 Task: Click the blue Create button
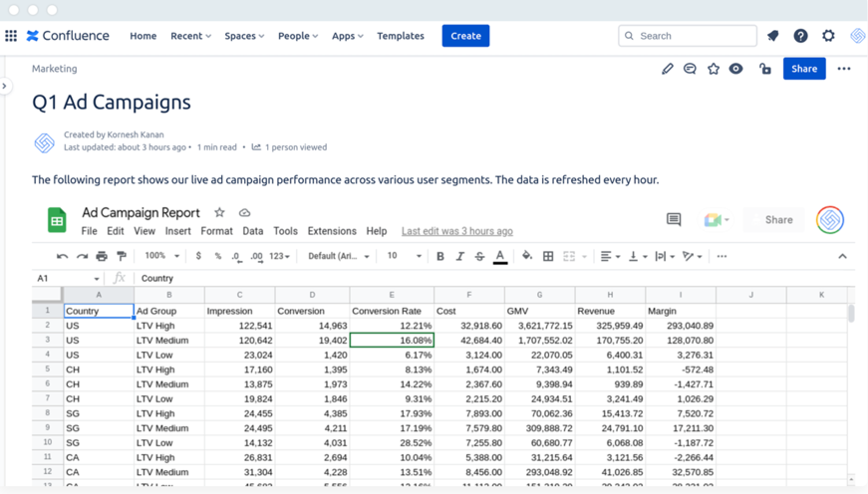click(465, 36)
